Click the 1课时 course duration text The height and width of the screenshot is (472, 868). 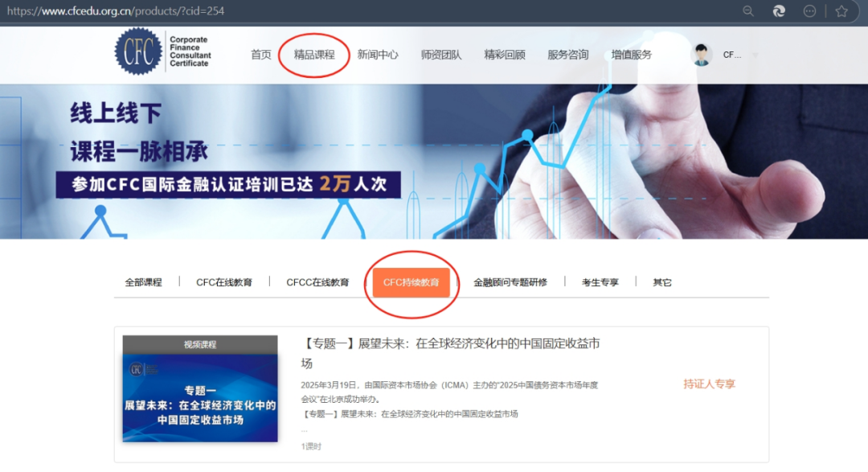[311, 446]
